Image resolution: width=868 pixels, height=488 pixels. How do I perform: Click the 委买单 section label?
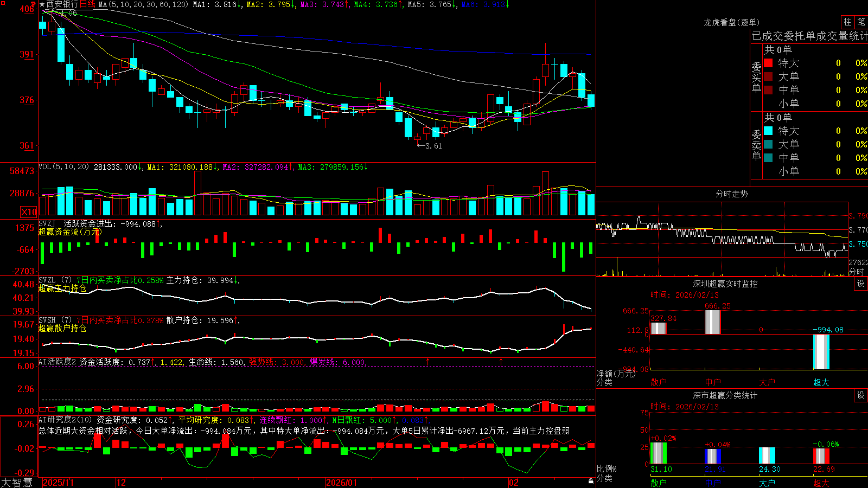756,77
